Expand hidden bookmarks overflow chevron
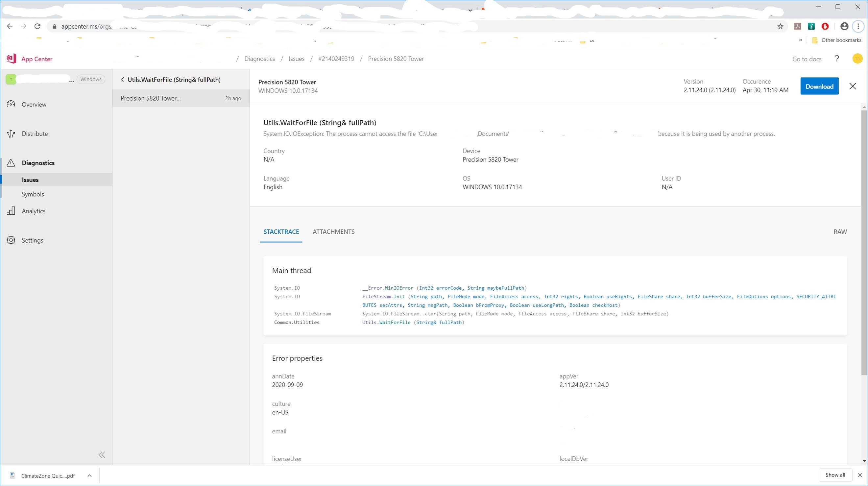Viewport: 868px width, 486px height. coord(800,40)
